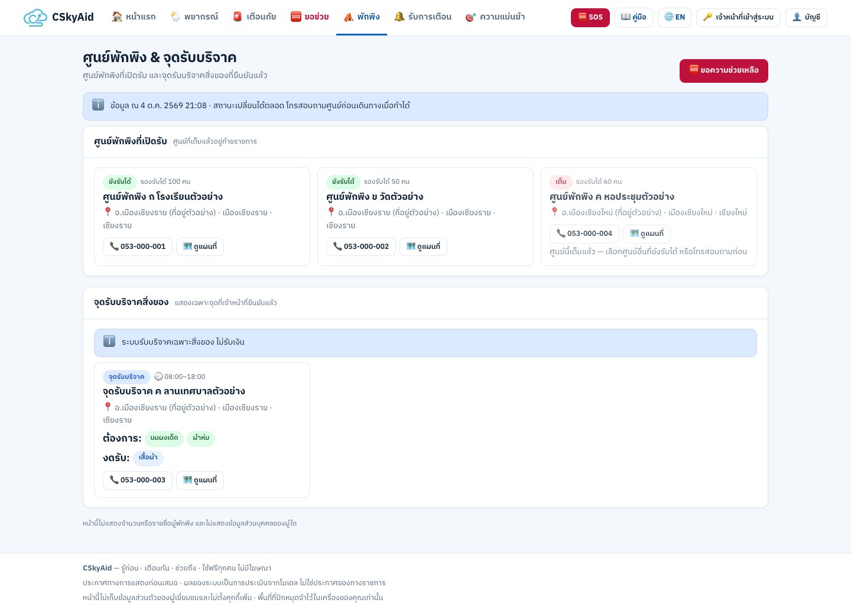The image size is (851, 616).
Task: Click ยังรับได้ badge on ศูนย์พักพิง ข card
Action: [x=343, y=181]
